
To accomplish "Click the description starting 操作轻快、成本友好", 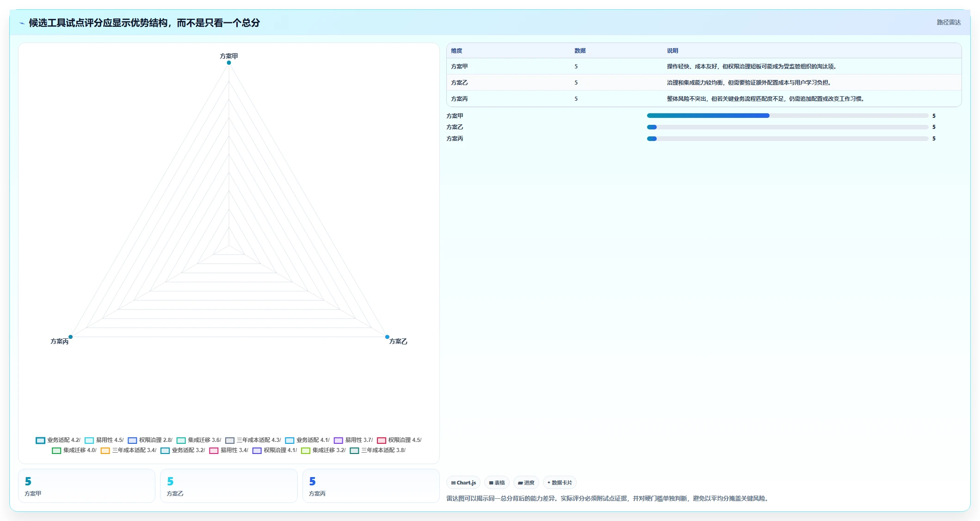I will pyautogui.click(x=752, y=67).
